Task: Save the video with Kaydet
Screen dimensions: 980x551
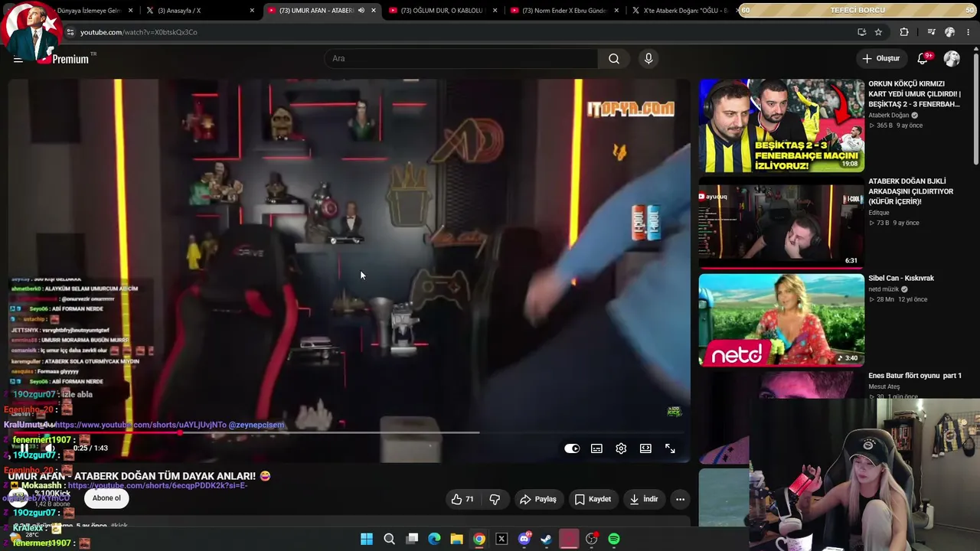Action: 593,499
